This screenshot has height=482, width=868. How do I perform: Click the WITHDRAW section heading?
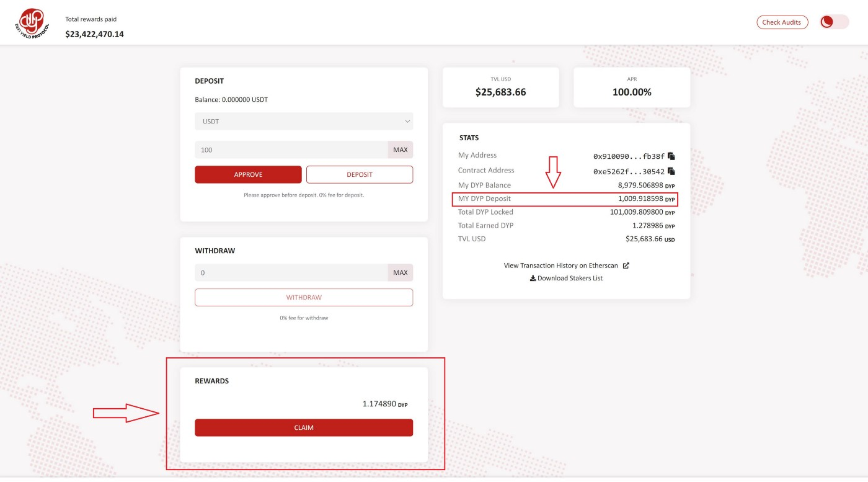coord(215,251)
